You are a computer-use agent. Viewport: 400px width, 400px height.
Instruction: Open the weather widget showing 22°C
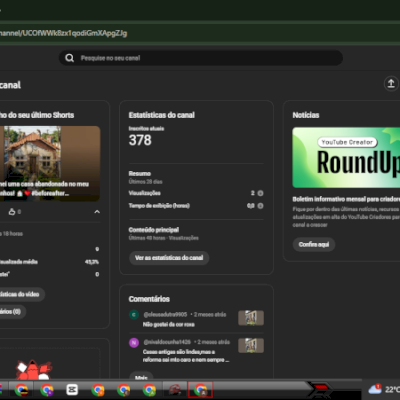[x=383, y=389]
